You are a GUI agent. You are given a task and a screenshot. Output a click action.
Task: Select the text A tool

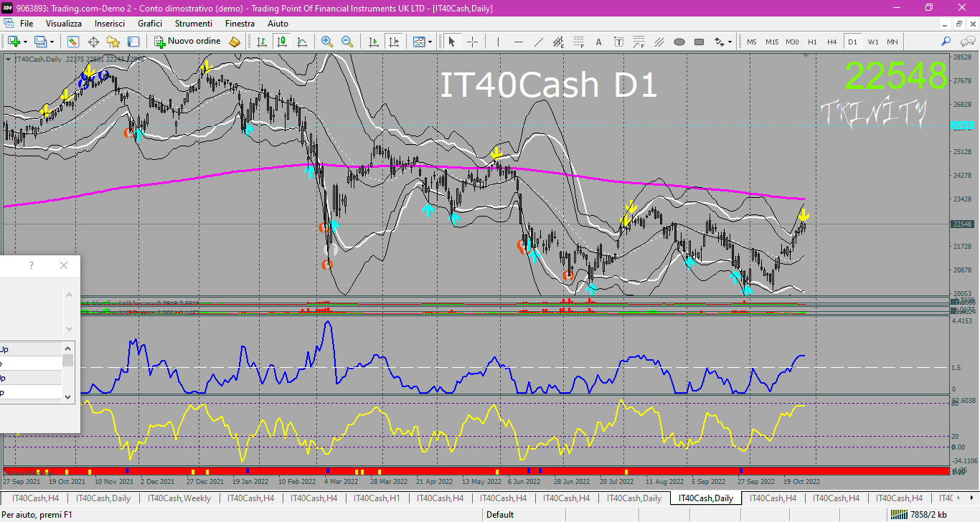point(598,42)
